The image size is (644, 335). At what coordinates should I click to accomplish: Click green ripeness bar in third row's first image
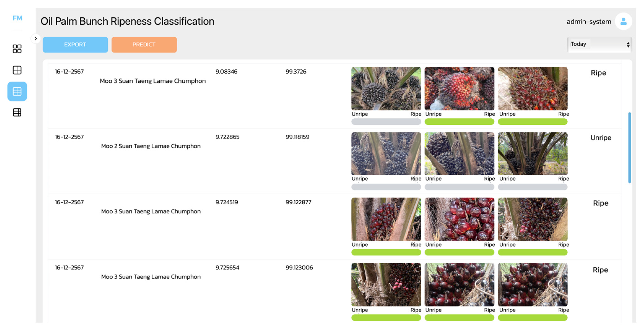386,252
